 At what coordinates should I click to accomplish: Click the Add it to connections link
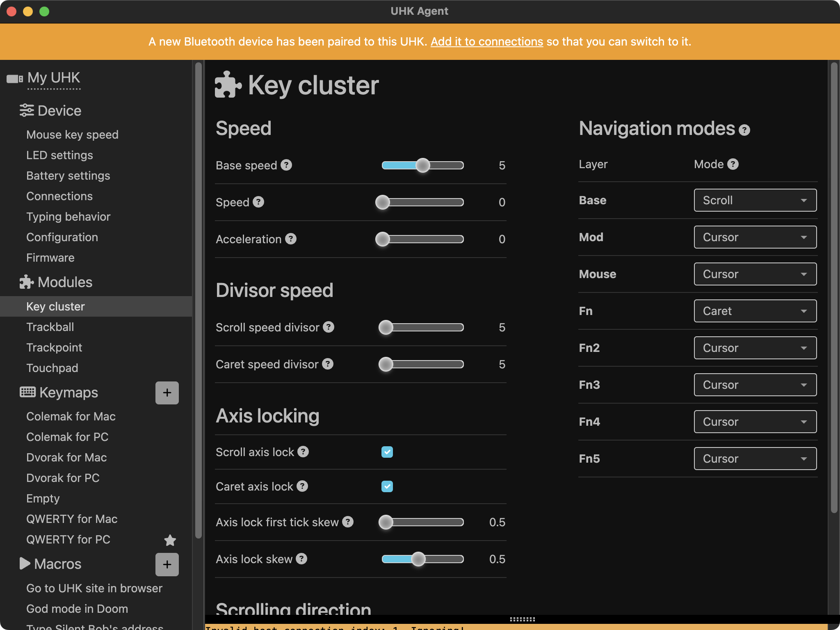click(x=487, y=41)
